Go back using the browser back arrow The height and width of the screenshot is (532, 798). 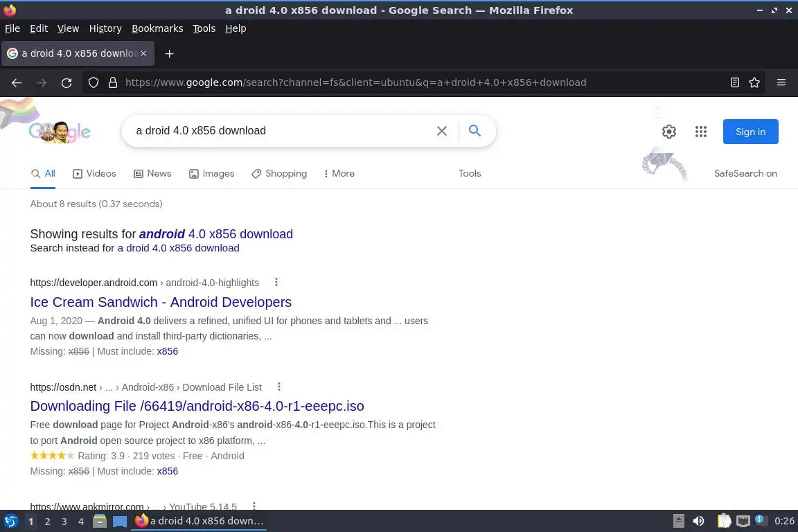(17, 82)
